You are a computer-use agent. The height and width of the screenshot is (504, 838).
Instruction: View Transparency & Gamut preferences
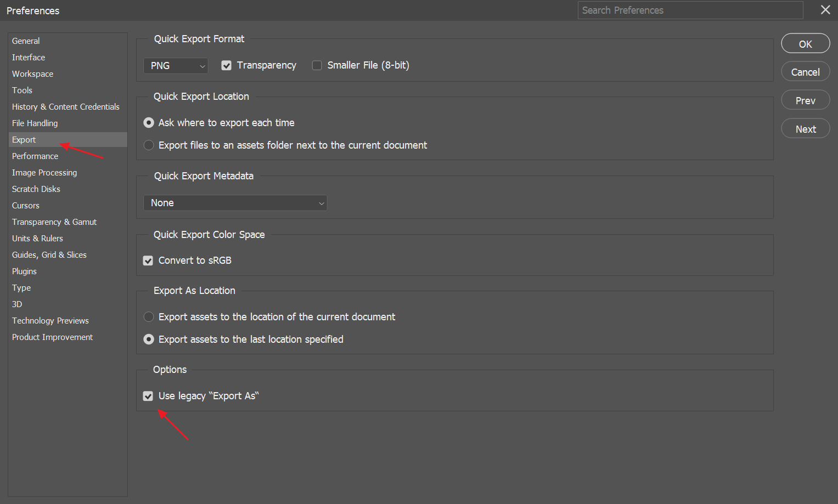pyautogui.click(x=54, y=222)
